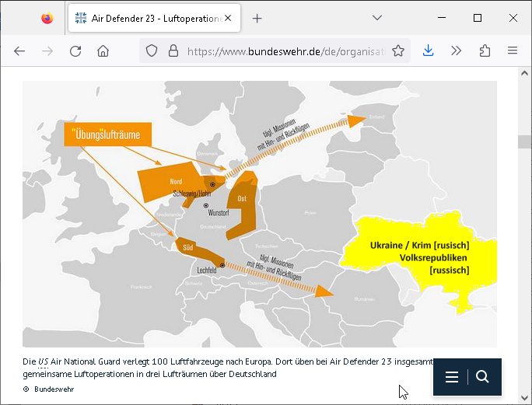Open the list all tabs dropdown
Viewport: 532px width, 405px height.
tap(376, 18)
